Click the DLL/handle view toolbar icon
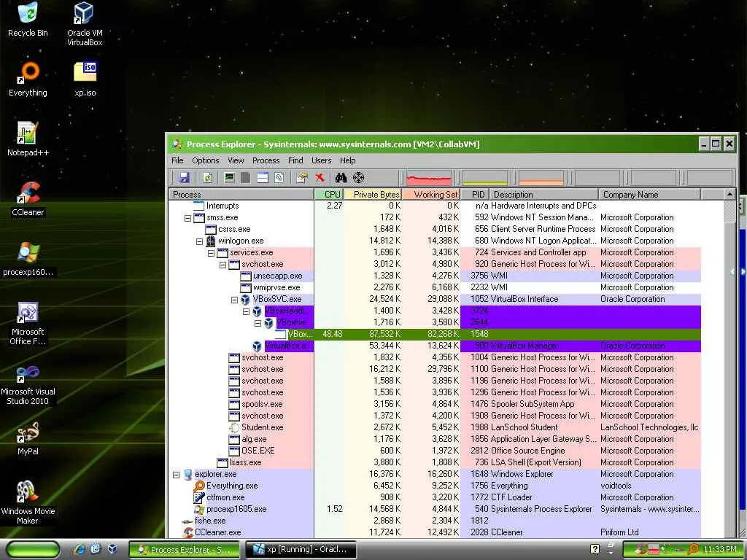Screen dimensions: 747x560 pyautogui.click(x=279, y=178)
